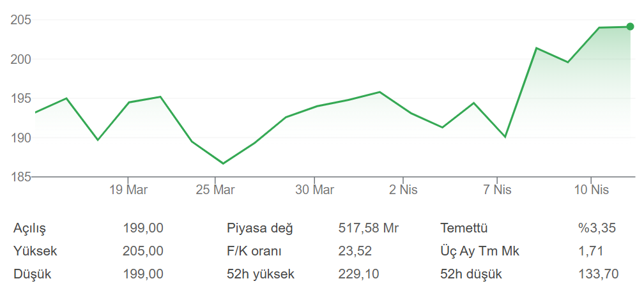
Task: Click the green endpoint dot on the chart
Action: (630, 27)
